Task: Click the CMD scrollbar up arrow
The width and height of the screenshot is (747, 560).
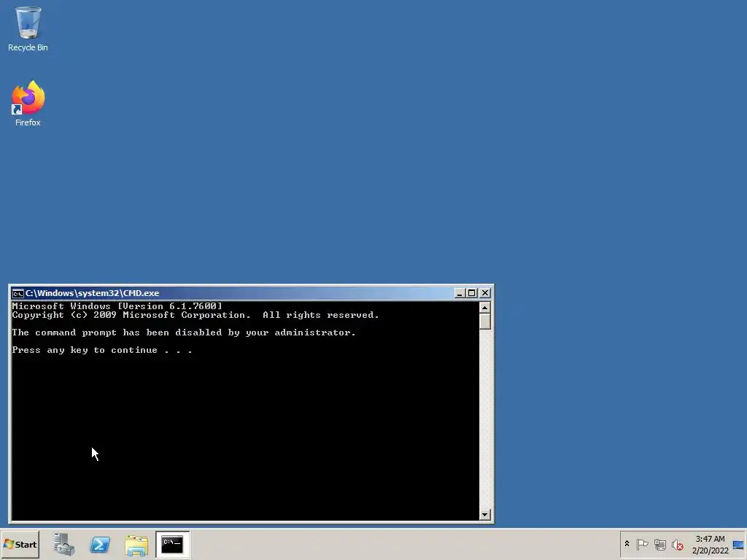Action: [x=484, y=308]
